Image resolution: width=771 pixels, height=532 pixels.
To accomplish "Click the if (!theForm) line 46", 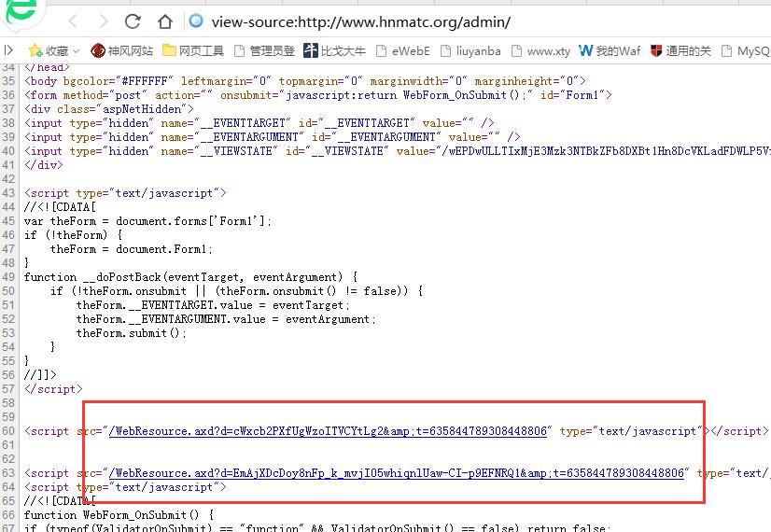I will 73,235.
